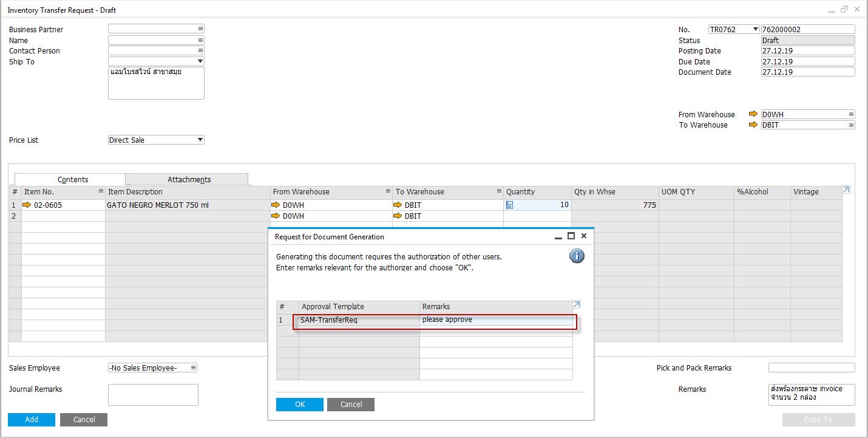Open the calculator icon in Quantity cell
The height and width of the screenshot is (438, 868).
click(x=509, y=205)
